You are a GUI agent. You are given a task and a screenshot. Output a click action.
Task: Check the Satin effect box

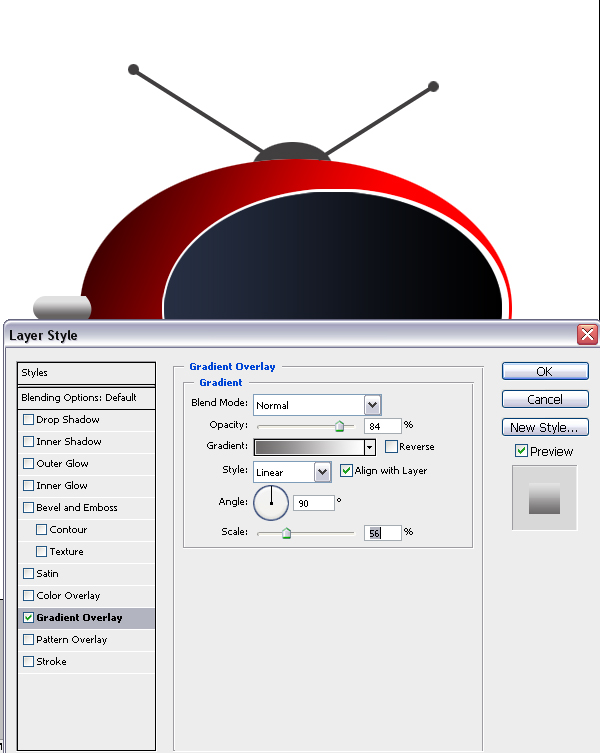click(28, 573)
